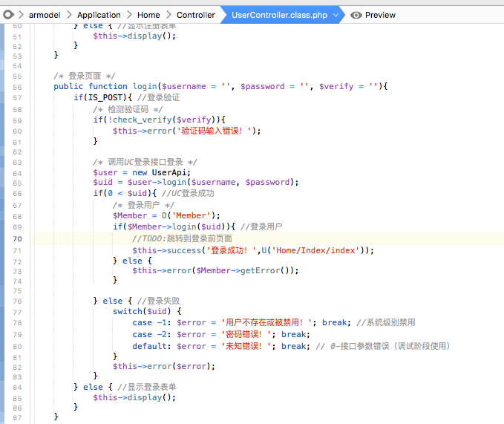Open the Home breadcrumb folder

click(x=148, y=15)
